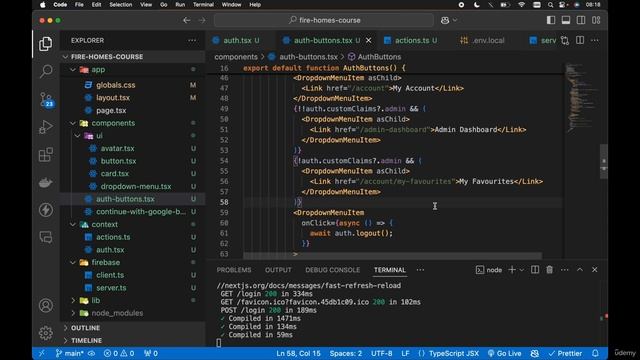Image resolution: width=640 pixels, height=360 pixels.
Task: Split the terminal panel
Action: [x=535, y=270]
